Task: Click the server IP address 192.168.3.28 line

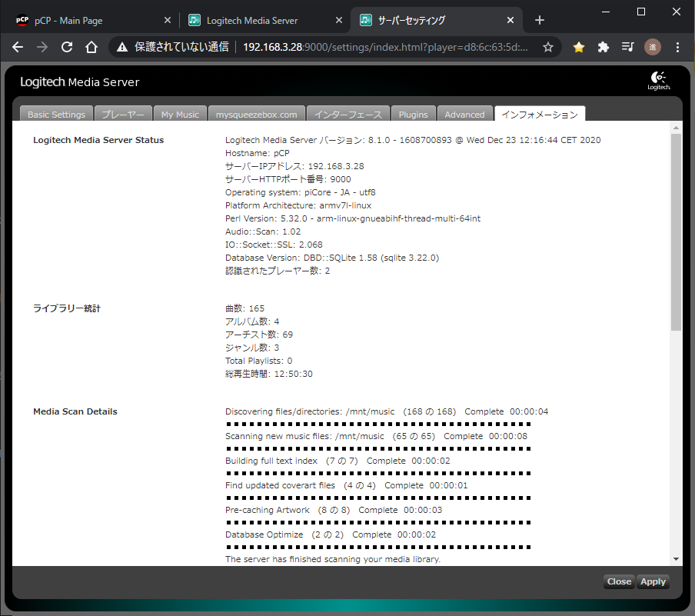Action: click(294, 166)
